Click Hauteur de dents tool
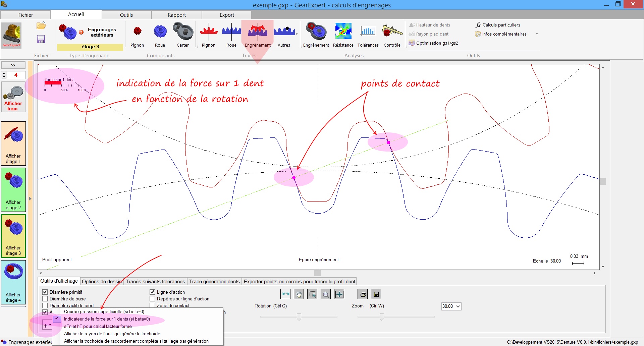Screen dimensions: 644x346 click(x=430, y=25)
